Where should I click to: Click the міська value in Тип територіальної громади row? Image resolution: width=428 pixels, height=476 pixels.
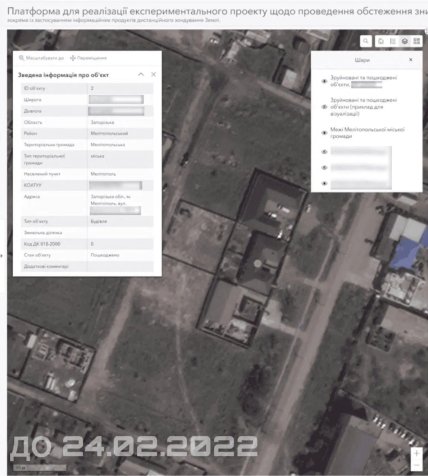tap(97, 156)
